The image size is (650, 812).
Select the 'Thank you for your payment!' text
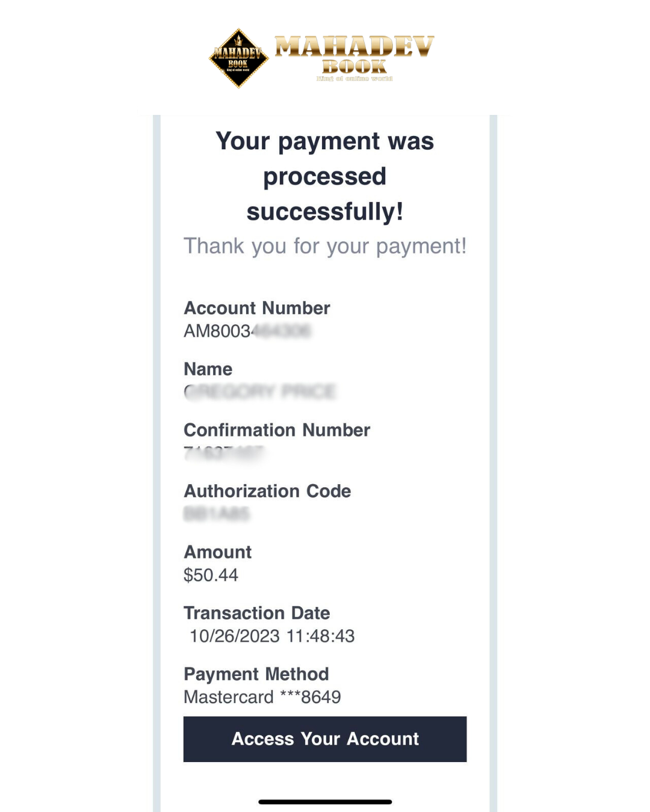(324, 246)
